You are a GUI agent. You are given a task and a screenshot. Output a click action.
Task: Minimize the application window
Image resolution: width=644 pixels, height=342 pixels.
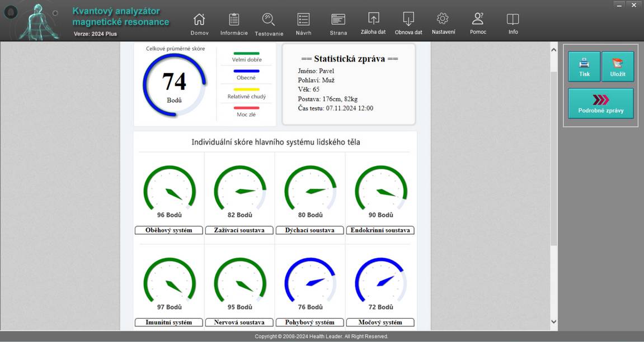[619, 4]
